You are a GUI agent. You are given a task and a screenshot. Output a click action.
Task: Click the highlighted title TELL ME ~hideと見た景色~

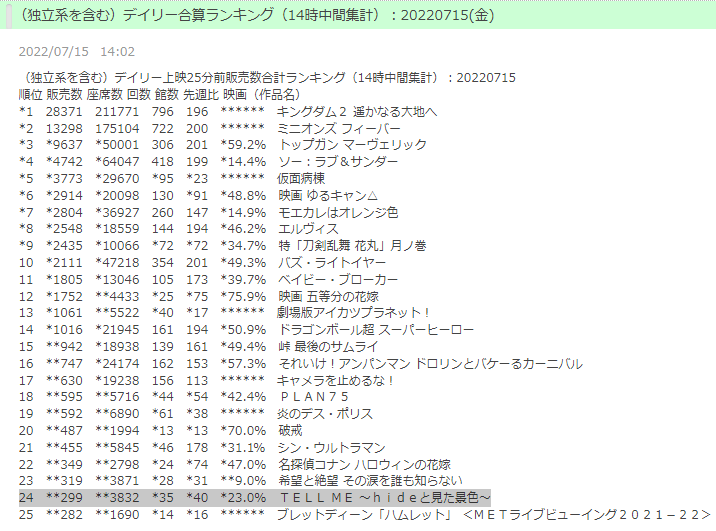click(385, 498)
